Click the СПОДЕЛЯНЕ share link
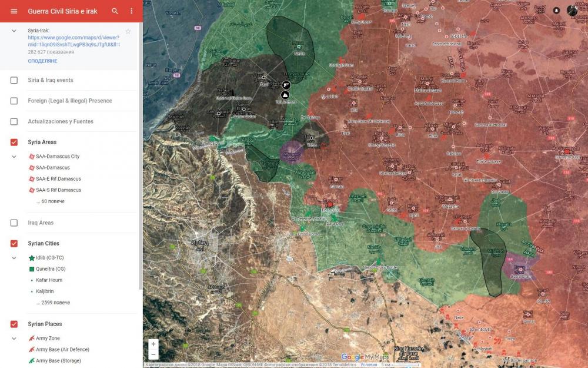 [x=42, y=61]
